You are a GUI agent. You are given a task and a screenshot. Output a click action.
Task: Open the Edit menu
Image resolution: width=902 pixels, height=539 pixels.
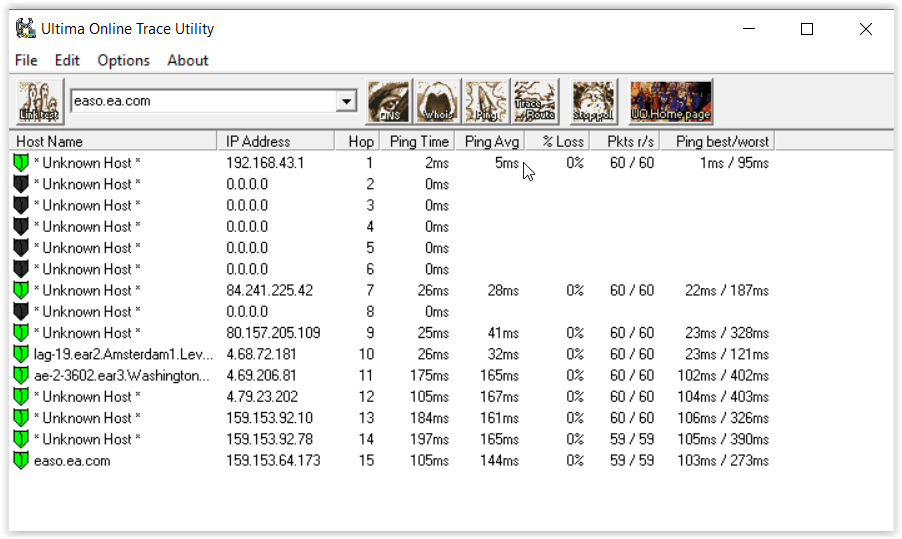point(67,60)
